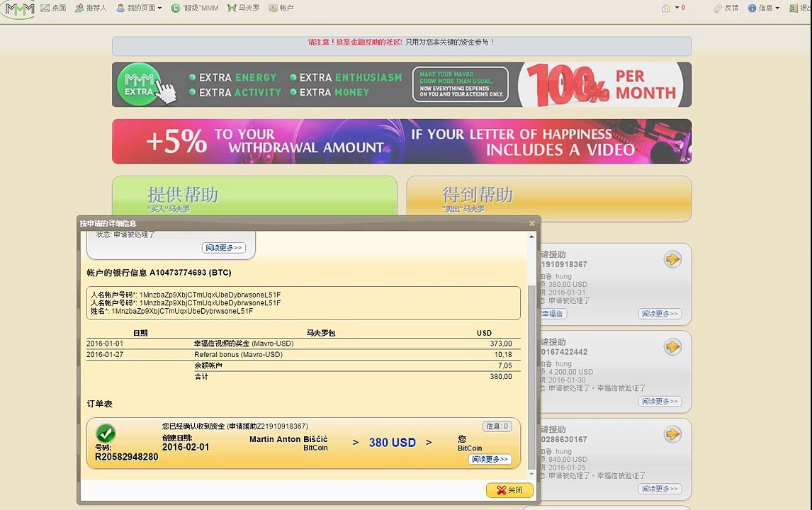The width and height of the screenshot is (812, 510).
Task: Click 阅读更多 on the 4 200,00 USD request card
Action: 660,401
